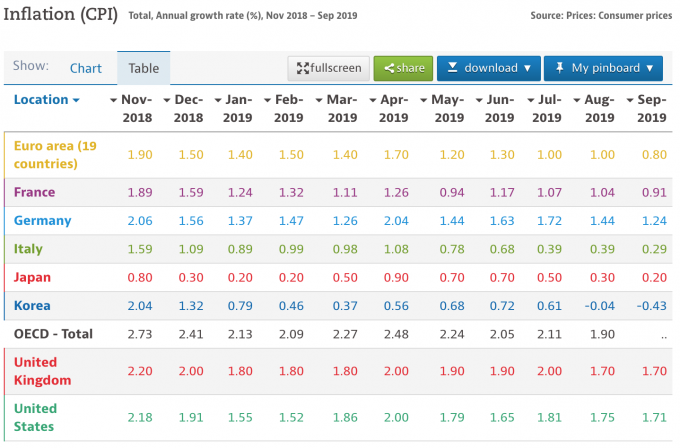
Task: Switch to the Chart tab
Action: [x=86, y=68]
